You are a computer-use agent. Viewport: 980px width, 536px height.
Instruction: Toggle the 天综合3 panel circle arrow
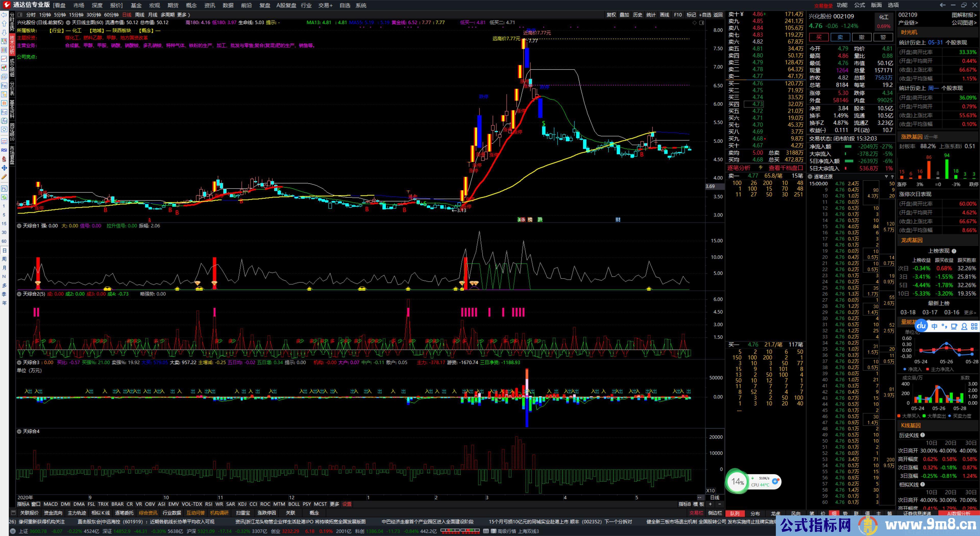click(x=19, y=362)
